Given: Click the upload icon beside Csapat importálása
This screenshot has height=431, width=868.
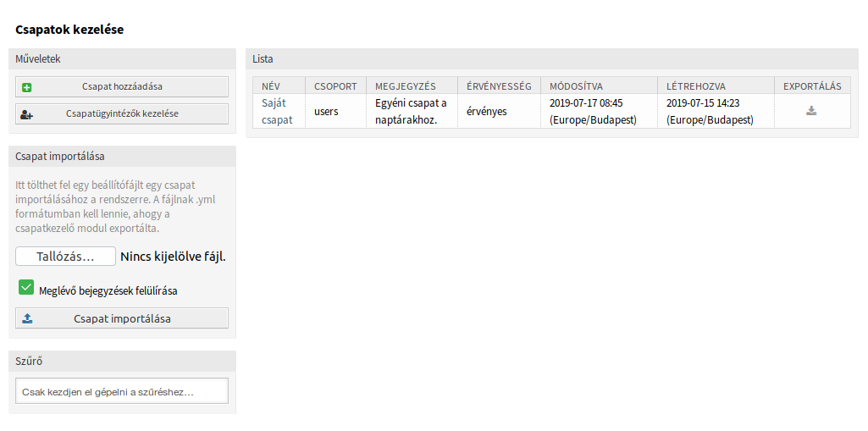Looking at the screenshot, I should [x=27, y=318].
